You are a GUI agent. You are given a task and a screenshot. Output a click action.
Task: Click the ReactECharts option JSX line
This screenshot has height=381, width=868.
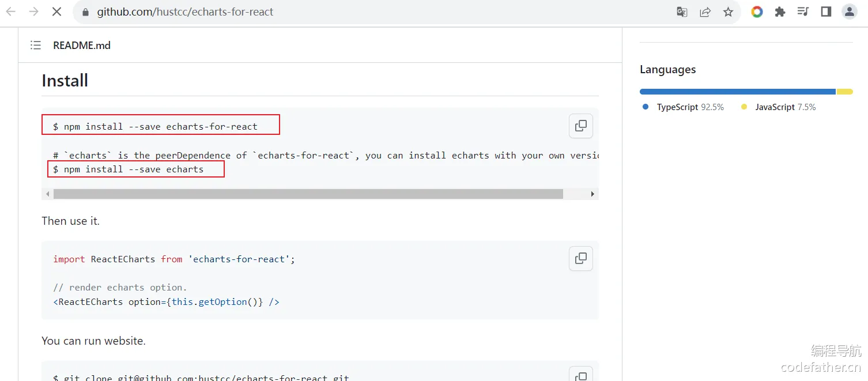[166, 302]
